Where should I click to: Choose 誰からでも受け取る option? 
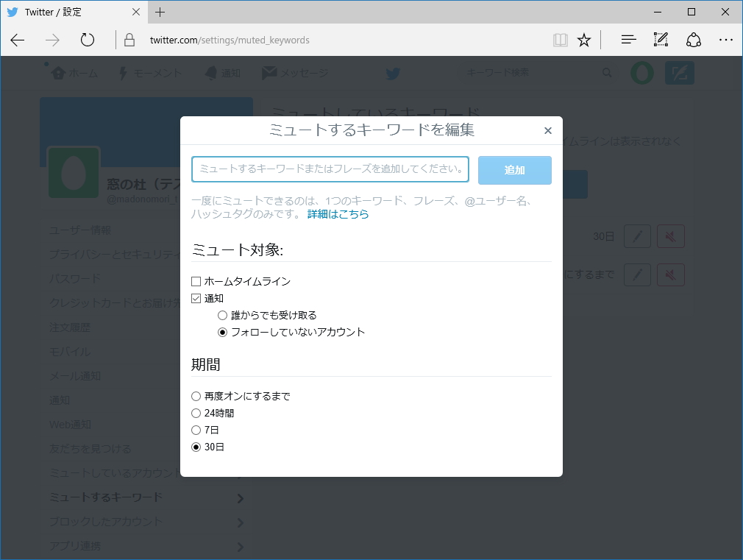[x=221, y=315]
